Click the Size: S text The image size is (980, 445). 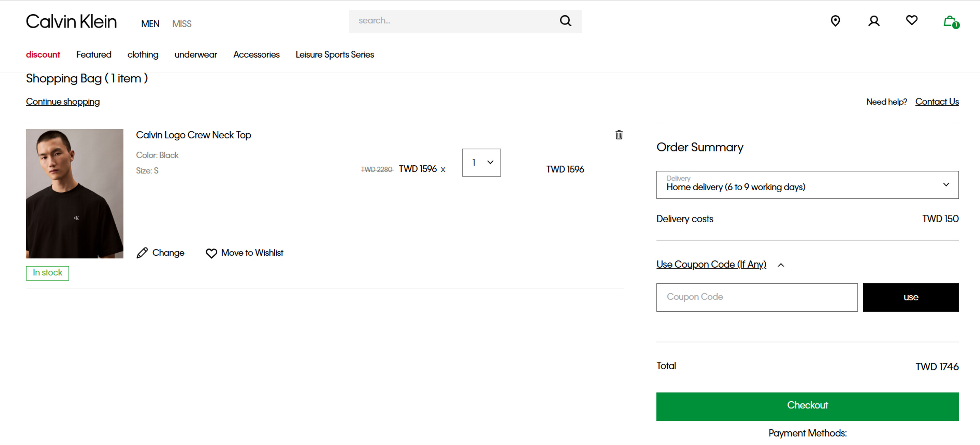point(147,171)
